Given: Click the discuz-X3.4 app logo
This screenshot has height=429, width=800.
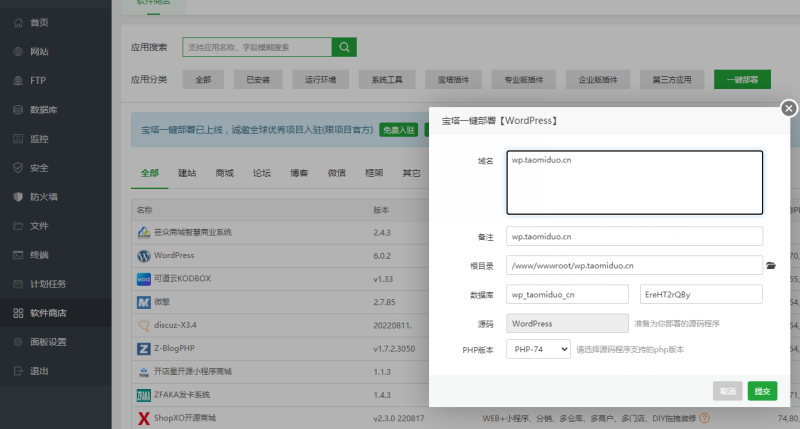Looking at the screenshot, I should [144, 325].
